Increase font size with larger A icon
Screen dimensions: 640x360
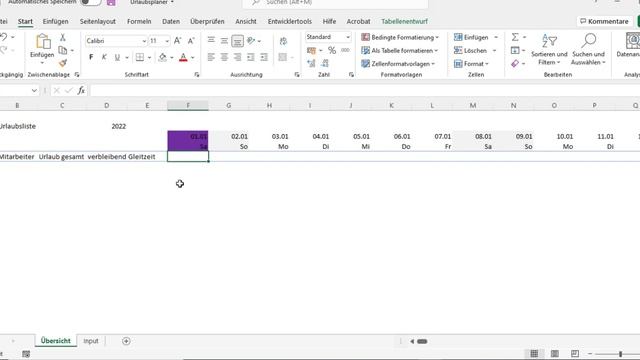pos(178,41)
